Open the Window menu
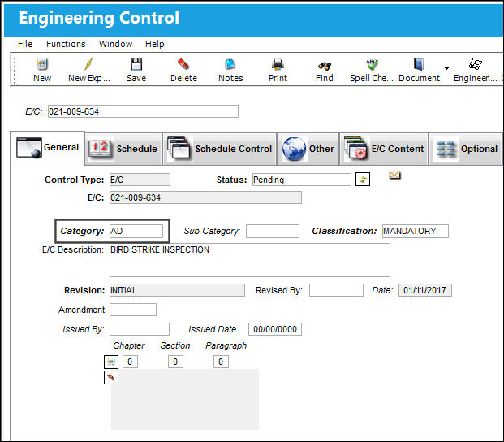 115,44
